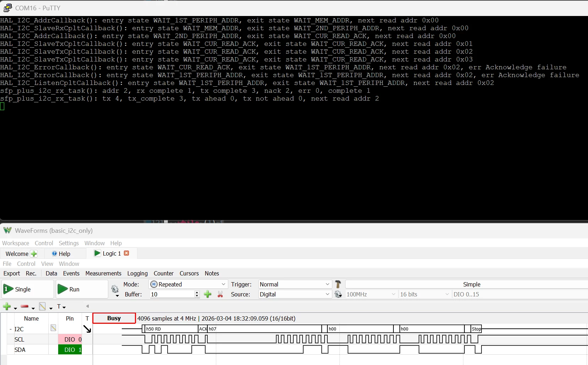Open the 100MHz sample rate dropdown
The width and height of the screenshot is (588, 365).
tap(371, 294)
